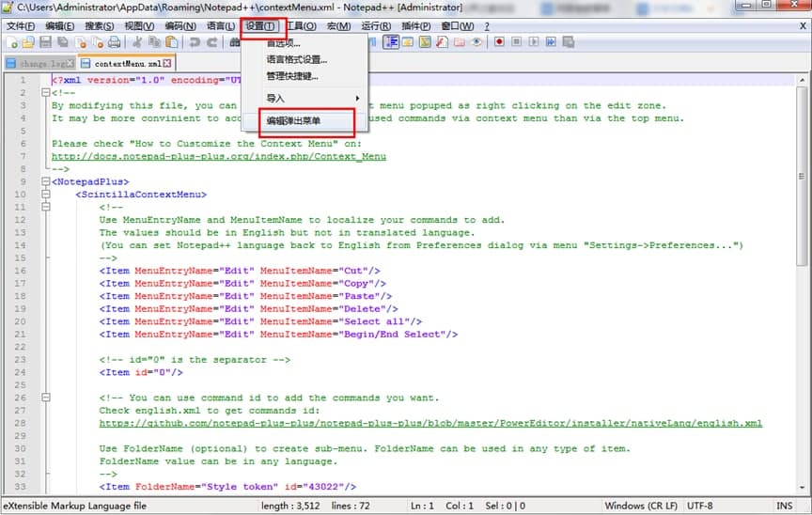Click the Open file folder icon
This screenshot has width=812, height=515.
pyautogui.click(x=28, y=42)
